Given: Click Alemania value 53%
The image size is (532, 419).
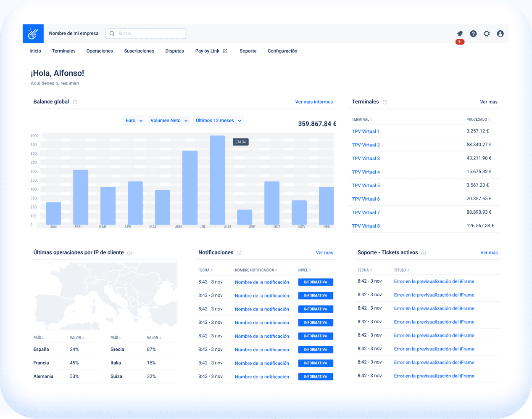Looking at the screenshot, I should click(74, 377).
